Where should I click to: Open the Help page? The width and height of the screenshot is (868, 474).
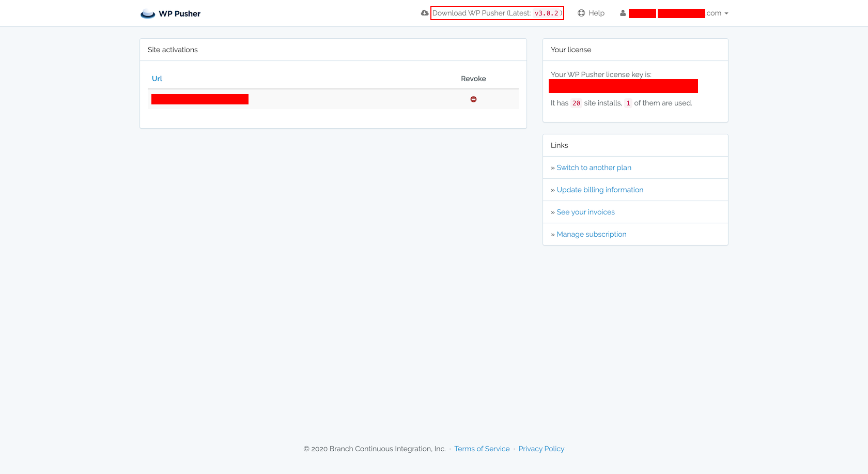[597, 13]
